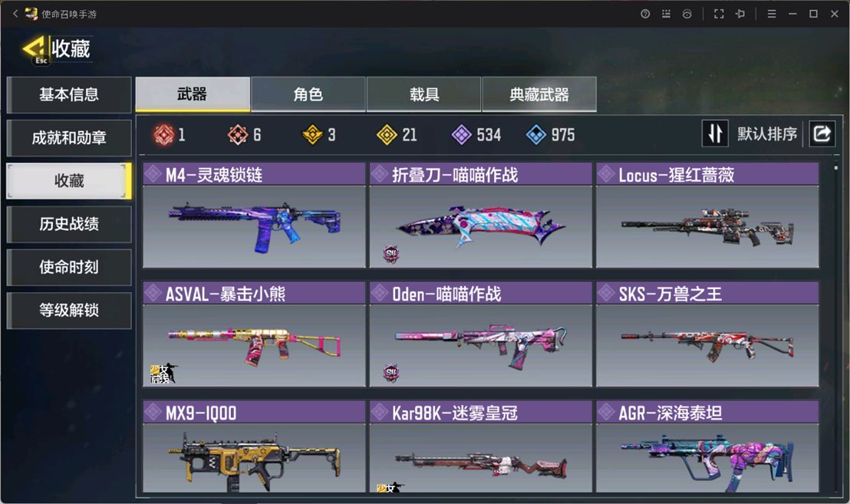Screen dimensions: 850x504
Task: Select the Locus-猩红蔷薇 sniper thumbnail
Action: pos(707,226)
